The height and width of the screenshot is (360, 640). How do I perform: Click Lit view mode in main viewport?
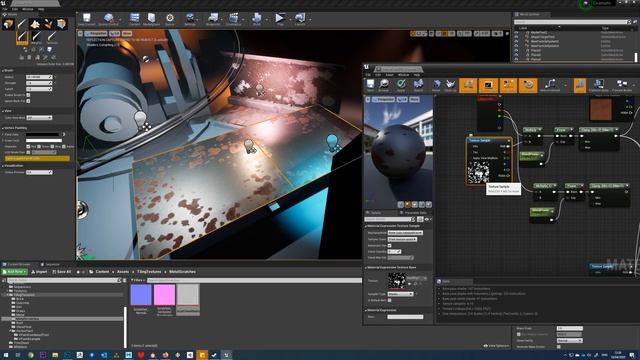[115, 33]
